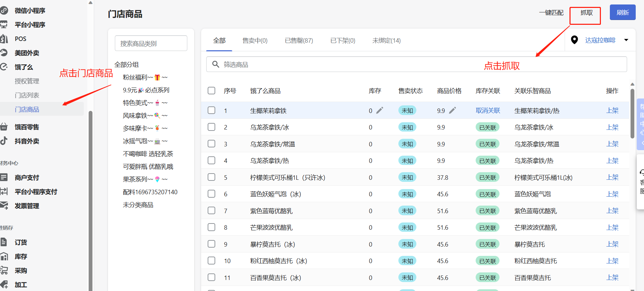Image resolution: width=644 pixels, height=291 pixels.
Task: Click 上架 for 生椰茉莉拿铁 row
Action: click(x=612, y=110)
